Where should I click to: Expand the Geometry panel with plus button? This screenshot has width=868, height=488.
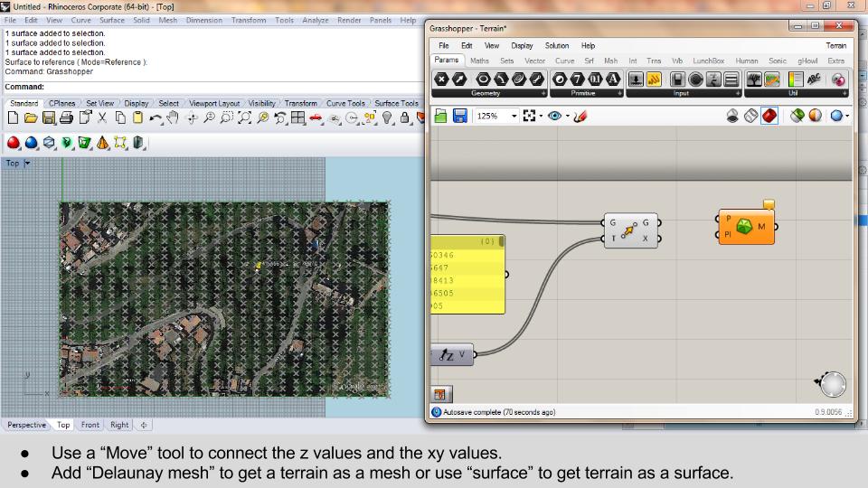[x=543, y=93]
